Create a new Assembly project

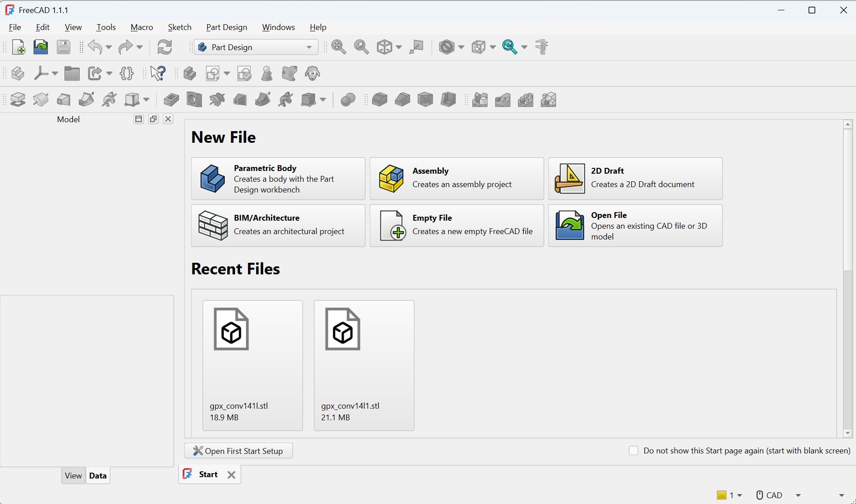[x=457, y=179]
